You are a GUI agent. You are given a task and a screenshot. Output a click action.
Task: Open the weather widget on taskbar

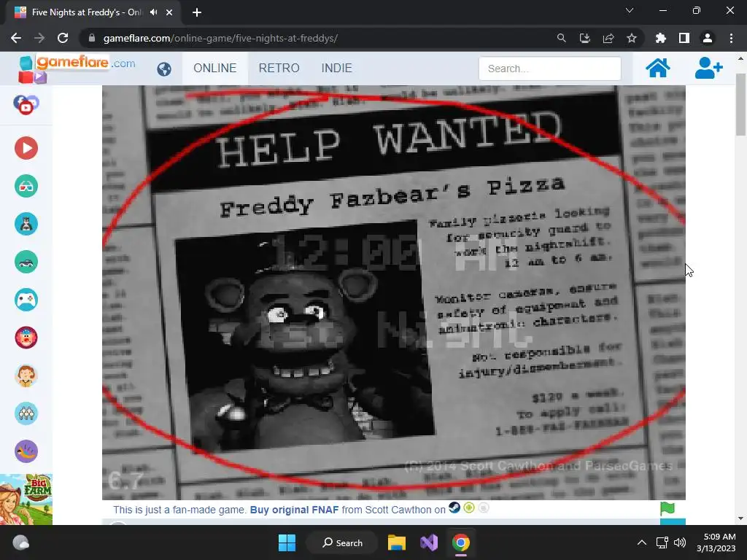[20, 542]
